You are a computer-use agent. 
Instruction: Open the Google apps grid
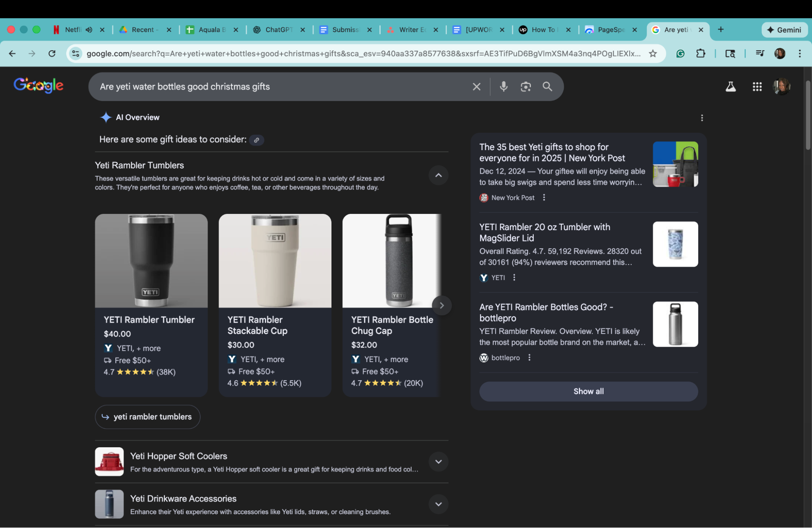757,86
